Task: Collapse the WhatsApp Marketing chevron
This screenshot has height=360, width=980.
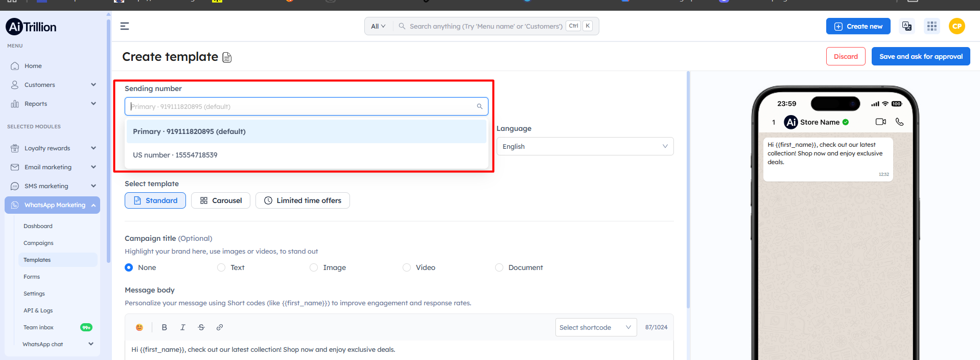Action: [x=94, y=205]
